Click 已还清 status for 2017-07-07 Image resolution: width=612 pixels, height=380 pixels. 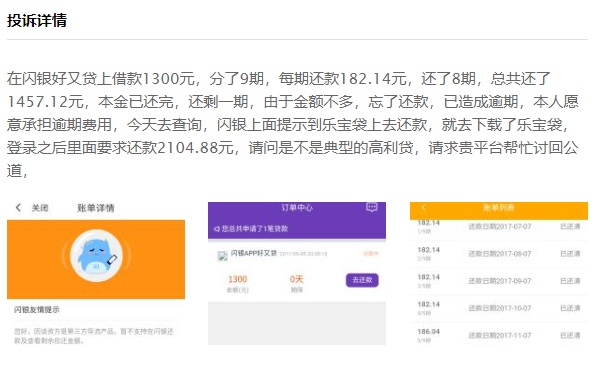570,227
